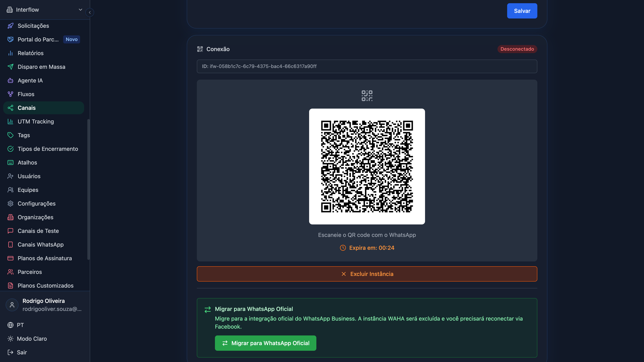Click the building icon next to Interflow
The image size is (644, 362).
9,10
